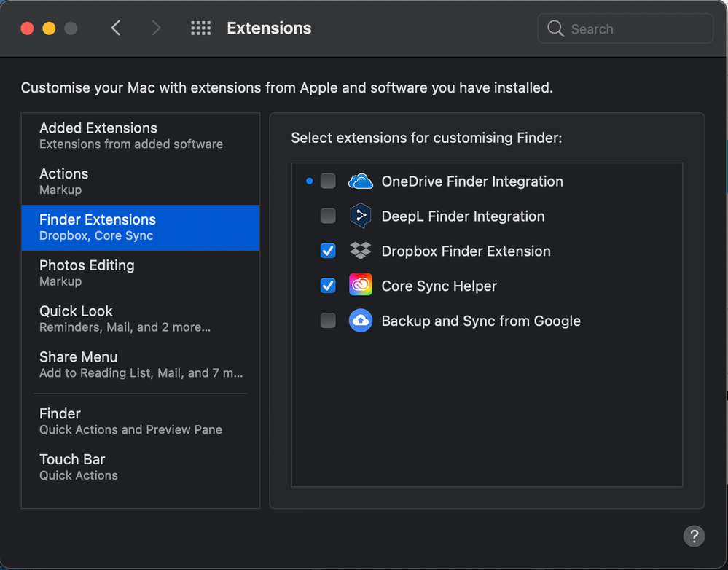Click the Search field

point(635,29)
